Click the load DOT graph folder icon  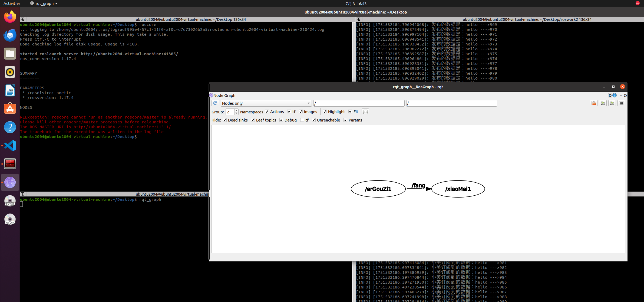tap(593, 103)
